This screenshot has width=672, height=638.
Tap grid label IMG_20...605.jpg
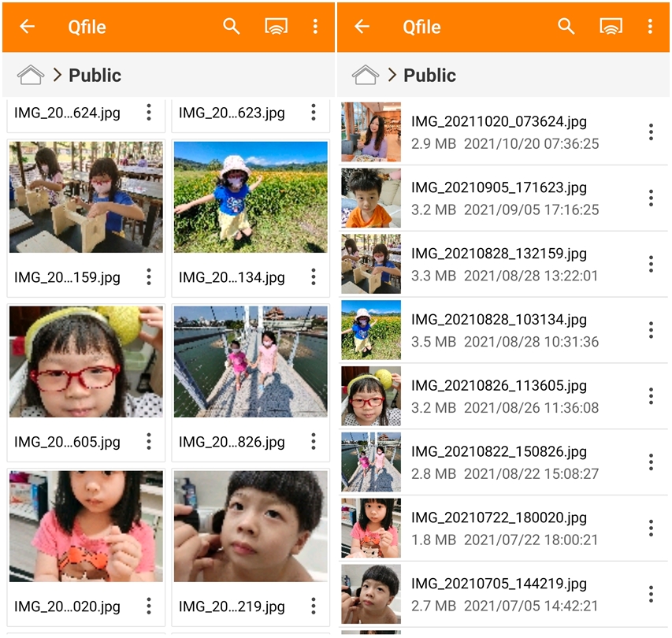(x=67, y=442)
